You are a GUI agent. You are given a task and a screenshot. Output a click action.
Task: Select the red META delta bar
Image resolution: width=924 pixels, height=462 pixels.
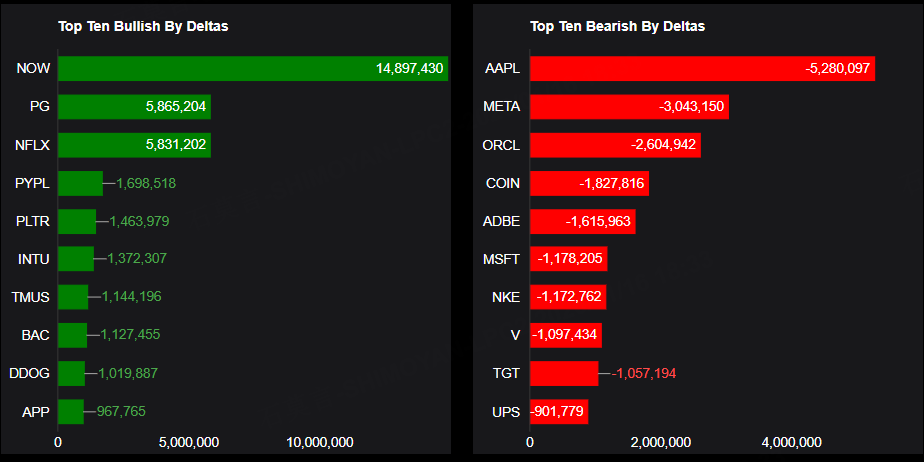(x=629, y=107)
